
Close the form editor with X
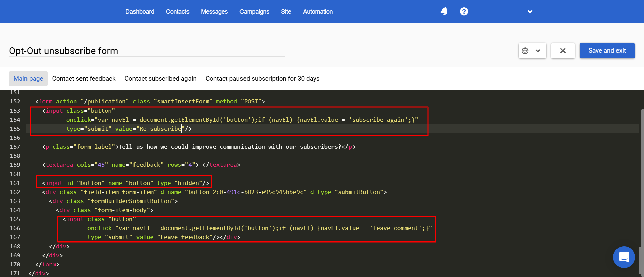point(563,51)
